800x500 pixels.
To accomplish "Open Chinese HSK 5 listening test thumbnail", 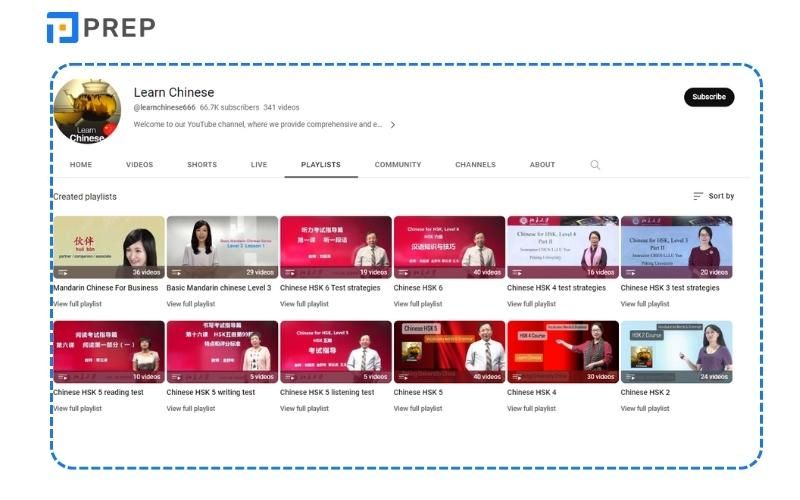I will click(x=336, y=352).
